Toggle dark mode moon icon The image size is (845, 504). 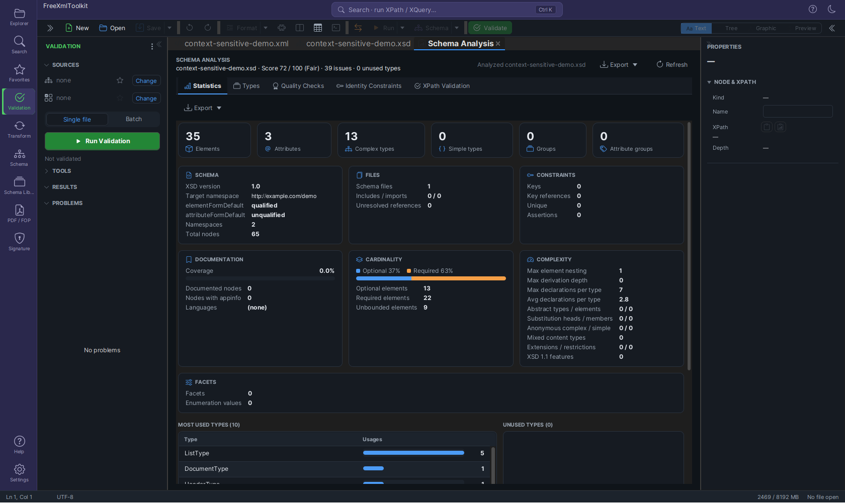pos(831,9)
